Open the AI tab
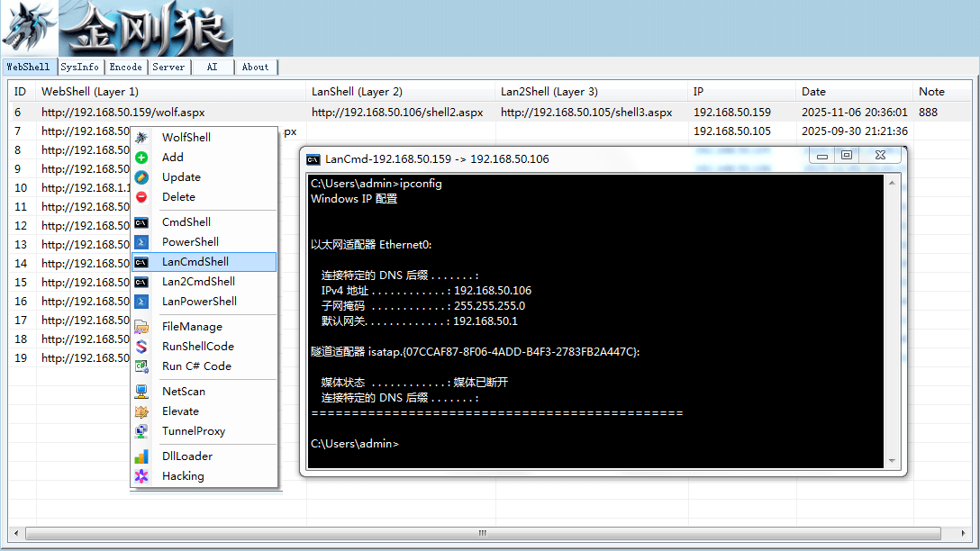980x551 pixels. [x=213, y=67]
